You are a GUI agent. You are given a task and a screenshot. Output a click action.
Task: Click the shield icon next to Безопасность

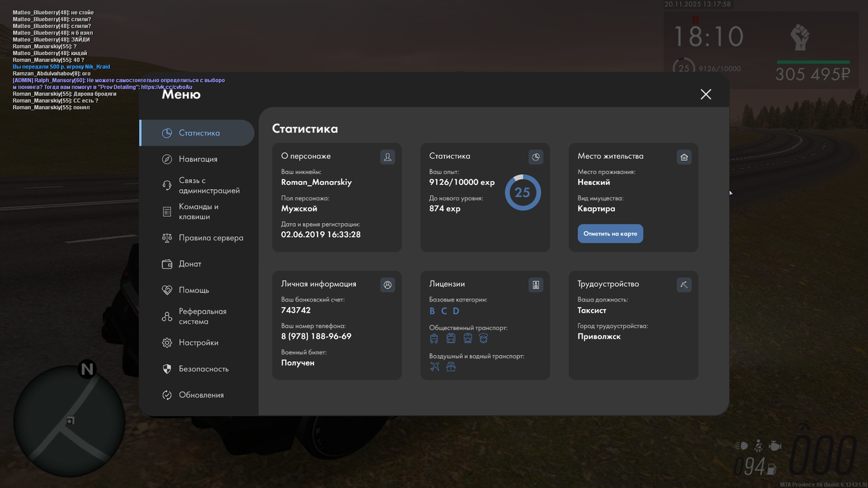tap(167, 369)
